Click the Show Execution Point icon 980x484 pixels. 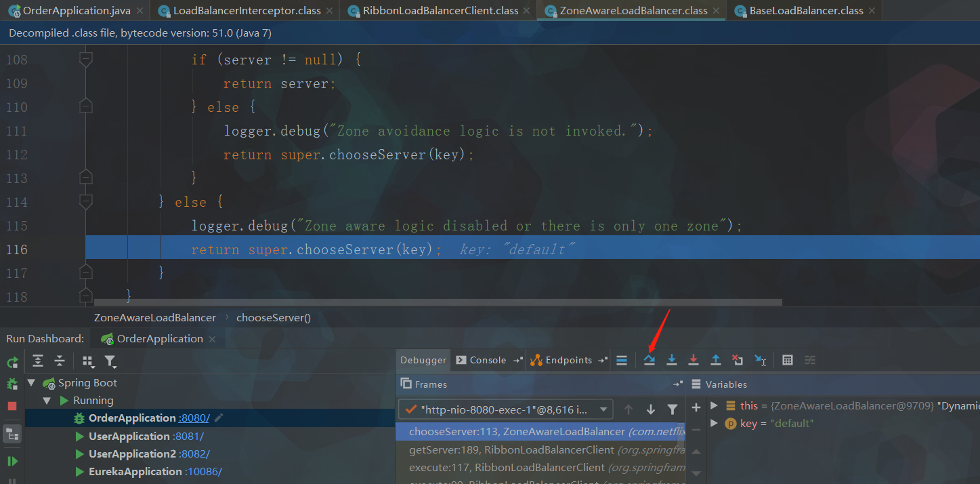tap(622, 360)
